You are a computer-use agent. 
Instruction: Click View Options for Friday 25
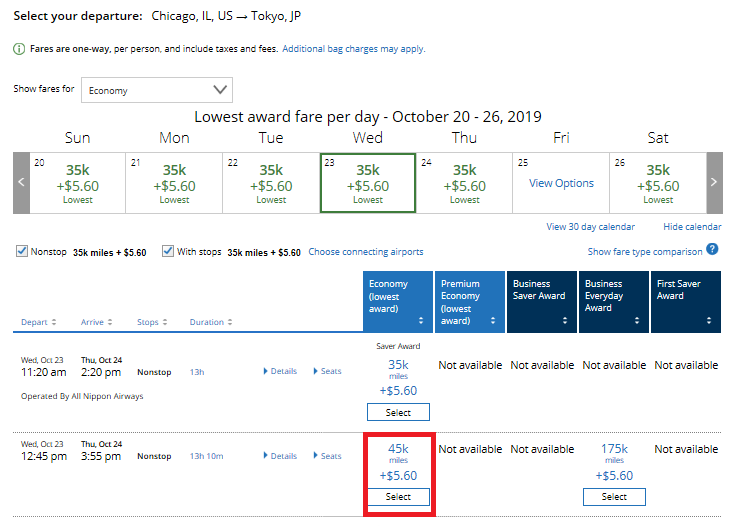pyautogui.click(x=561, y=183)
